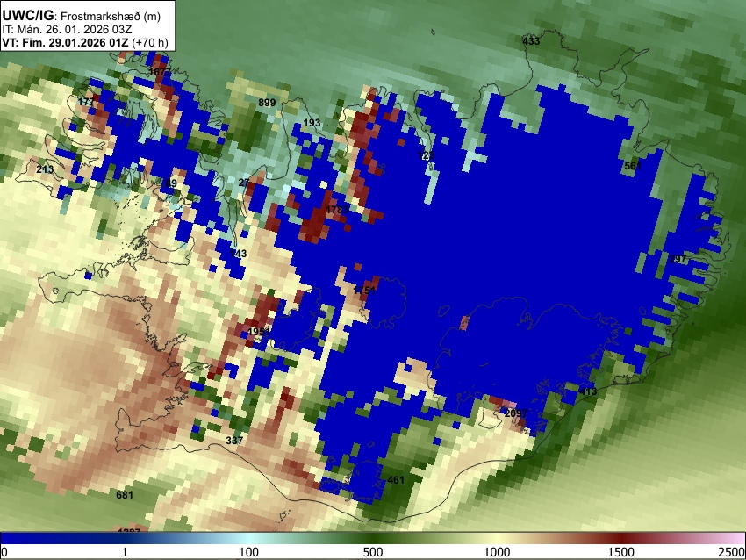
Task: Select the legend tick label 100
Action: tap(248, 552)
